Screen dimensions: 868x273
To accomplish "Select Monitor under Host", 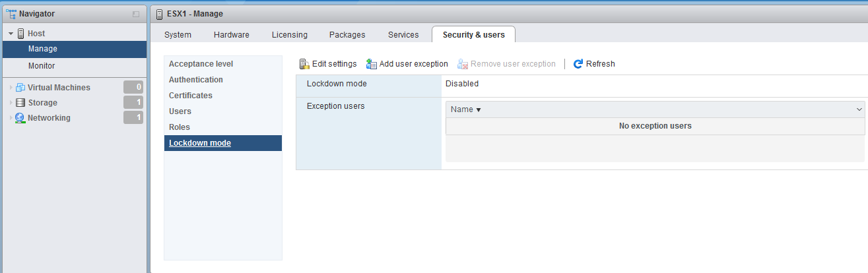I will pos(42,66).
